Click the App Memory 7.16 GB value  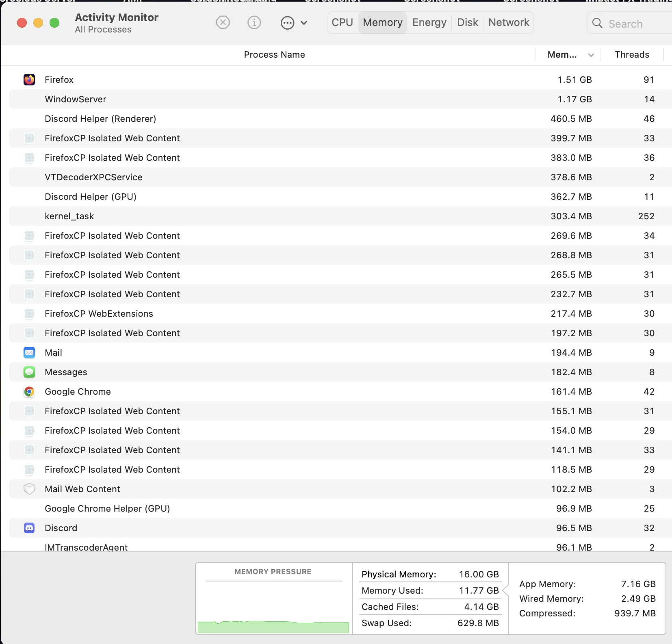(x=638, y=584)
